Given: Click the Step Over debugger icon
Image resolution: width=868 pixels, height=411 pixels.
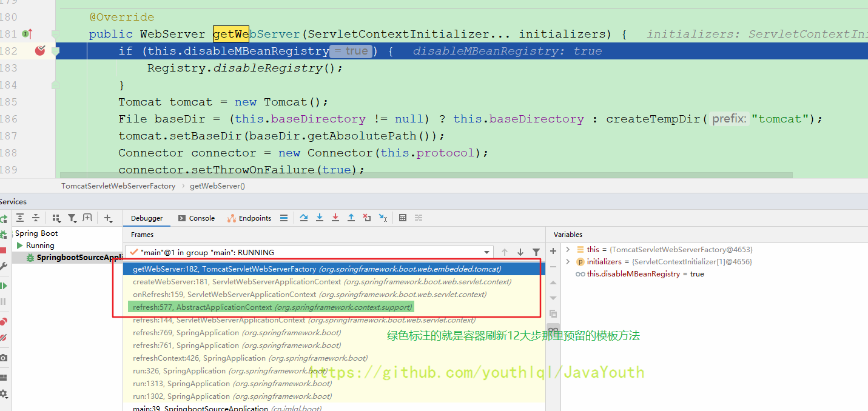Looking at the screenshot, I should coord(304,218).
